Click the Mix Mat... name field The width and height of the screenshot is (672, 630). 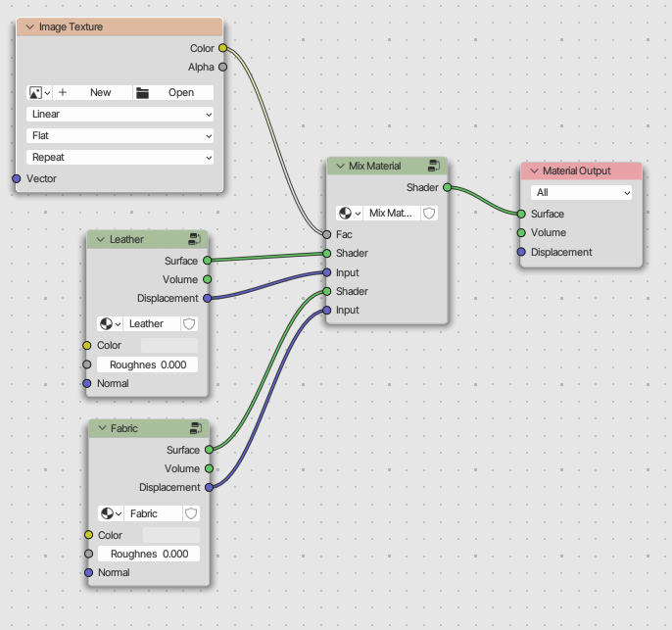point(392,213)
